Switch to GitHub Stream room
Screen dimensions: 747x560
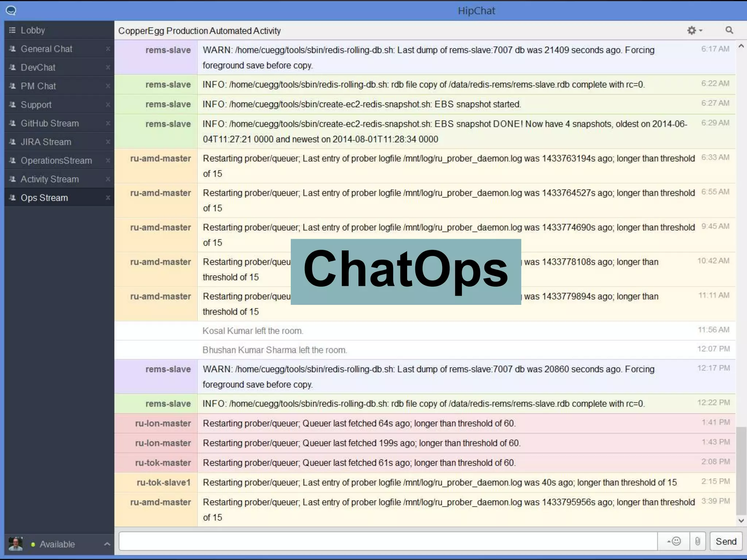pos(59,123)
